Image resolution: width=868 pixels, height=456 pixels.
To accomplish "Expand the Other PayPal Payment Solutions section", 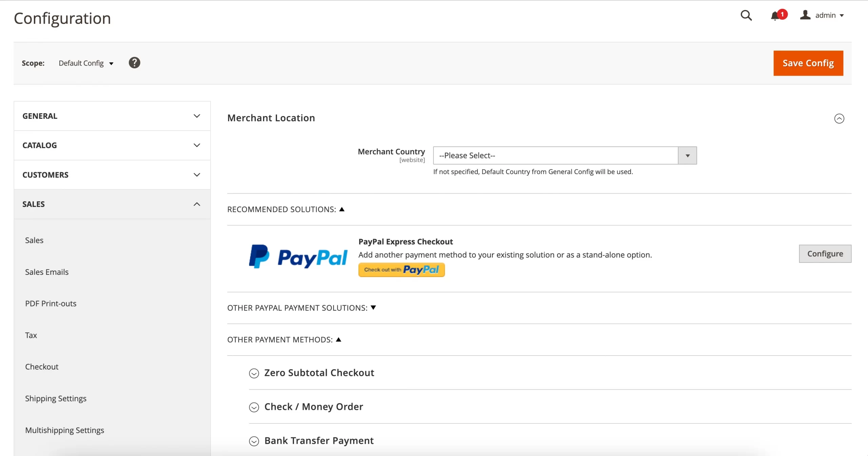I will click(301, 307).
